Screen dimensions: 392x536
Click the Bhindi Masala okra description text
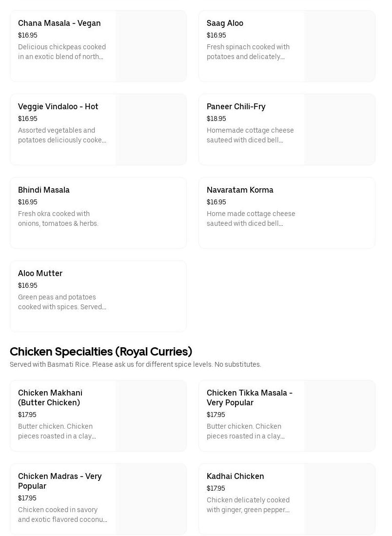59,219
